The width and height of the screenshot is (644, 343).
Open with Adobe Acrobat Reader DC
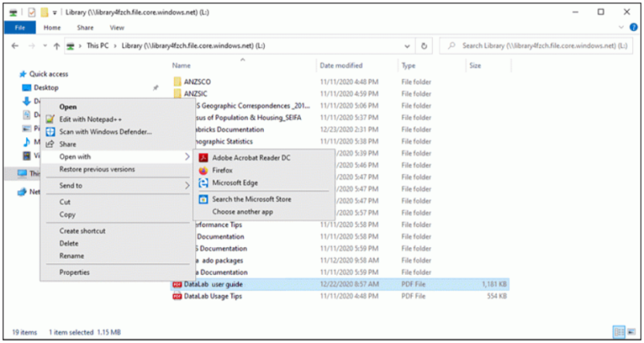(252, 158)
